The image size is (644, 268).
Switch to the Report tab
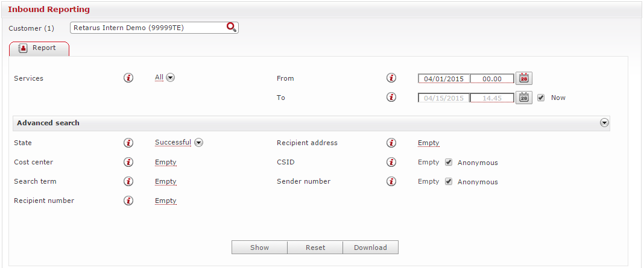pyautogui.click(x=39, y=48)
